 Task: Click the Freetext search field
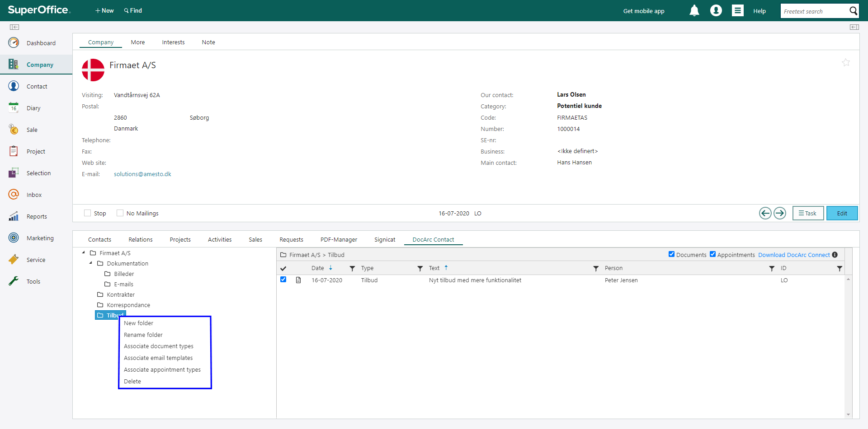(x=813, y=11)
